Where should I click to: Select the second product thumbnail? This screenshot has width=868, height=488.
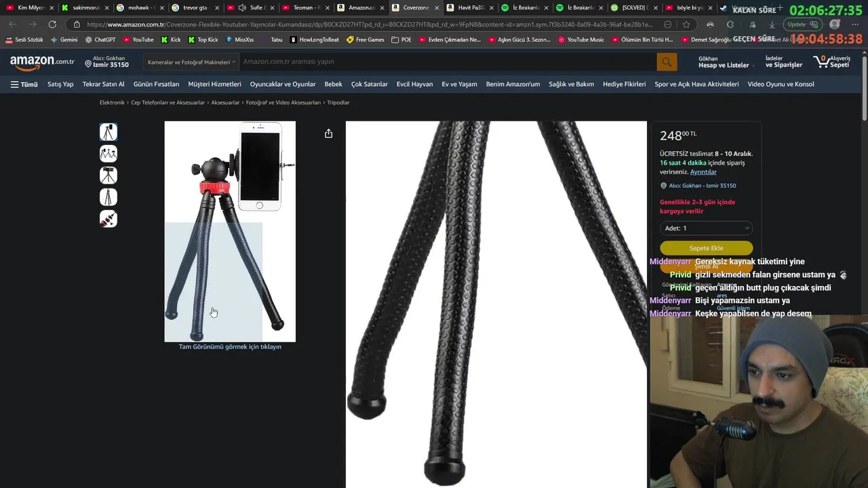[x=108, y=153]
